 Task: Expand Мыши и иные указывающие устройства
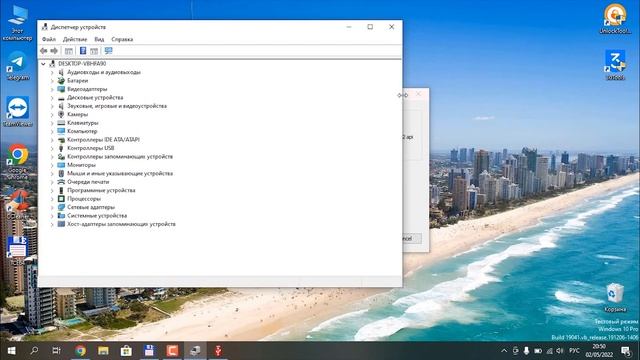point(52,173)
